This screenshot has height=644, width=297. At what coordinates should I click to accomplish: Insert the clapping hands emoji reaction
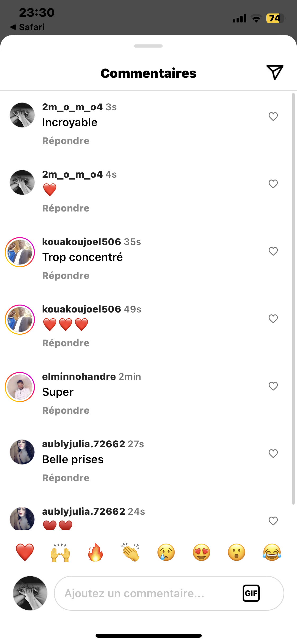pos(131,552)
